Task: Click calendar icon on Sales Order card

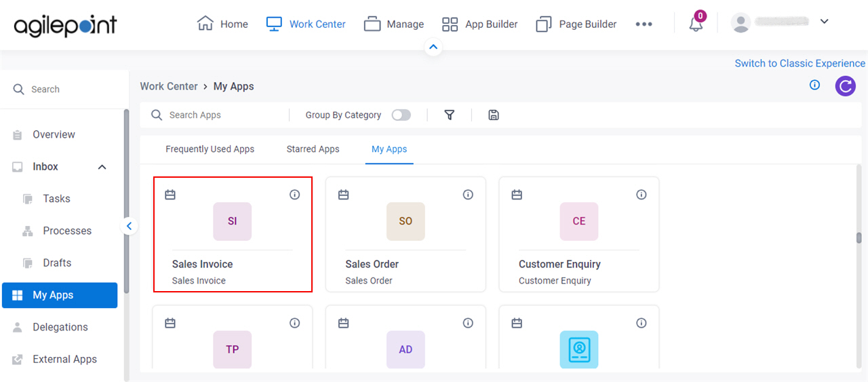Action: [344, 195]
